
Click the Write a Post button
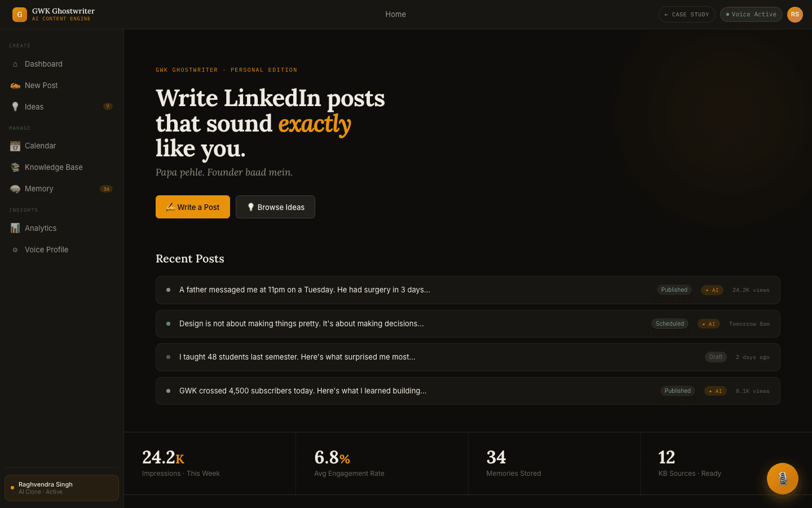pyautogui.click(x=193, y=207)
